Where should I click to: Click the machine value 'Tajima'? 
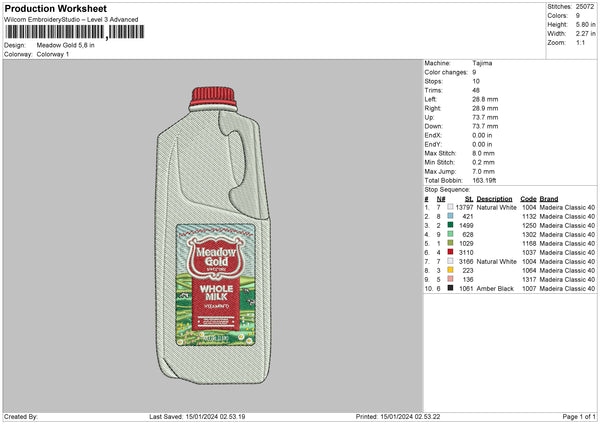pyautogui.click(x=482, y=63)
